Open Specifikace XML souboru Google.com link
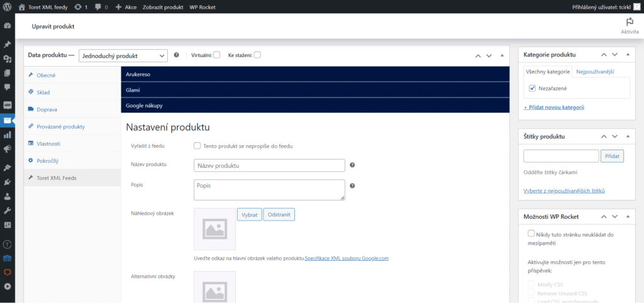 [347, 258]
